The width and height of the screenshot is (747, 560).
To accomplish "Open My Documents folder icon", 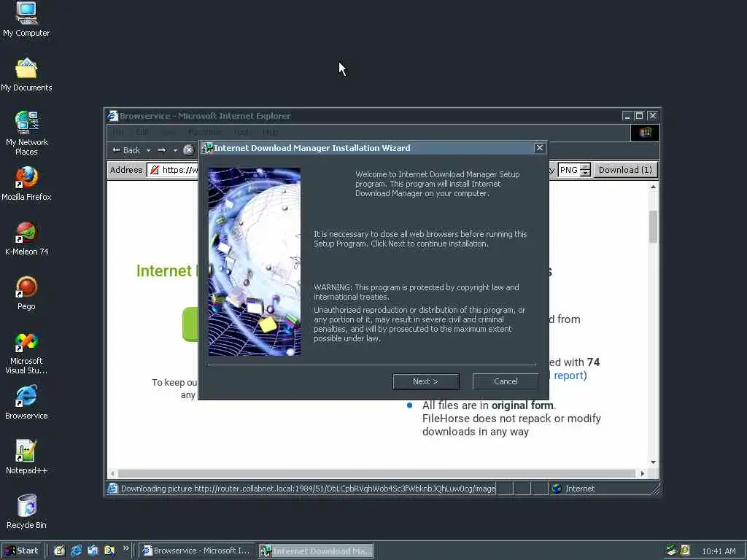I will click(26, 74).
